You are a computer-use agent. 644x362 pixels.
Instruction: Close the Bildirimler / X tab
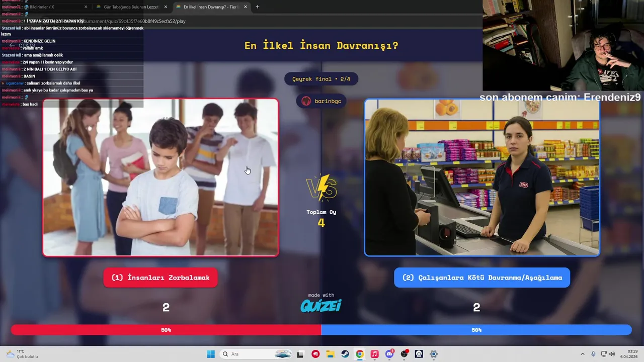[x=86, y=7]
